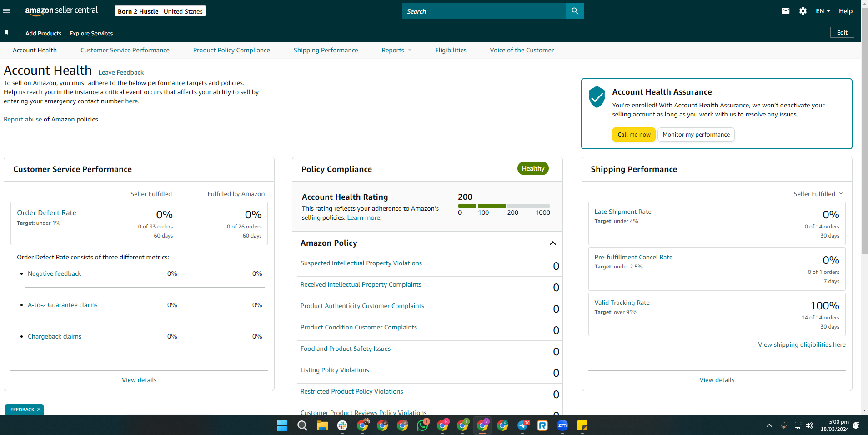
Task: Open the EN language dropdown
Action: [x=823, y=11]
